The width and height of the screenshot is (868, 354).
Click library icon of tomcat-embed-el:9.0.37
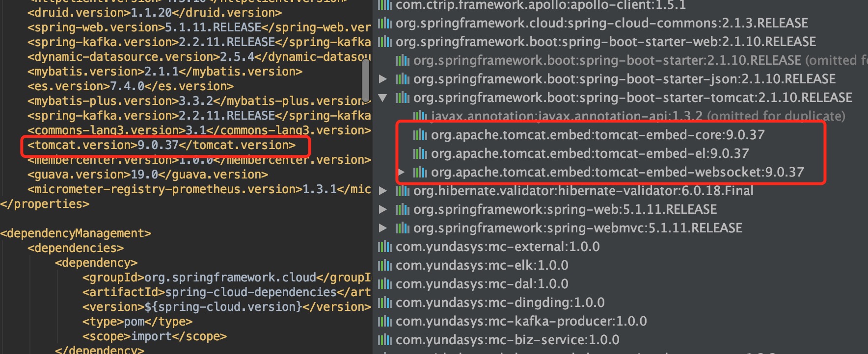pyautogui.click(x=420, y=153)
